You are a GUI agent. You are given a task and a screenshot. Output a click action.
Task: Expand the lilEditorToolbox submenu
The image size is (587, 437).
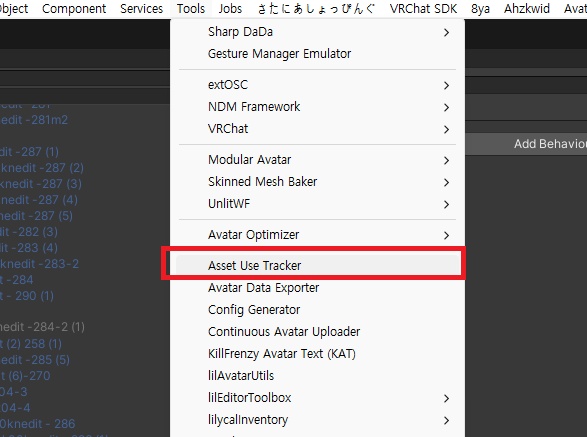[x=317, y=398]
